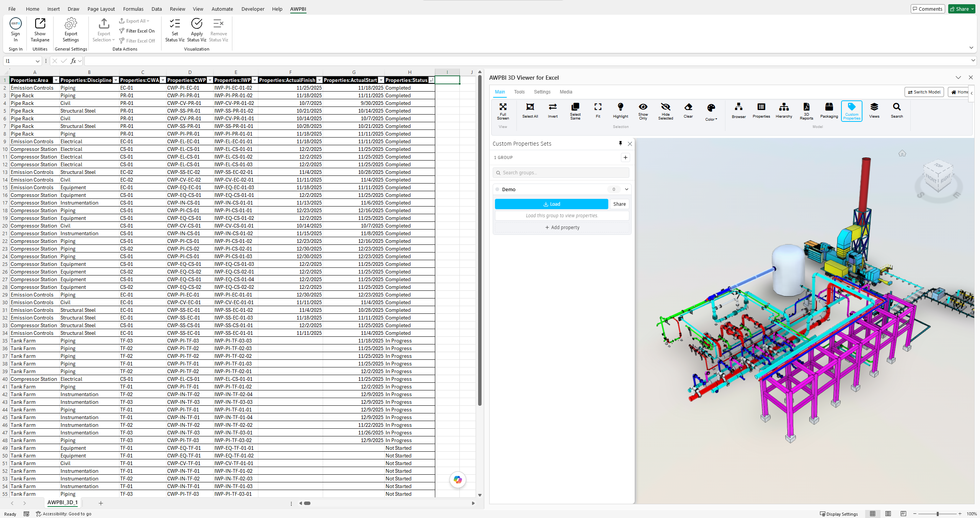Open the Properties panel icon
980x518 pixels.
(x=761, y=107)
